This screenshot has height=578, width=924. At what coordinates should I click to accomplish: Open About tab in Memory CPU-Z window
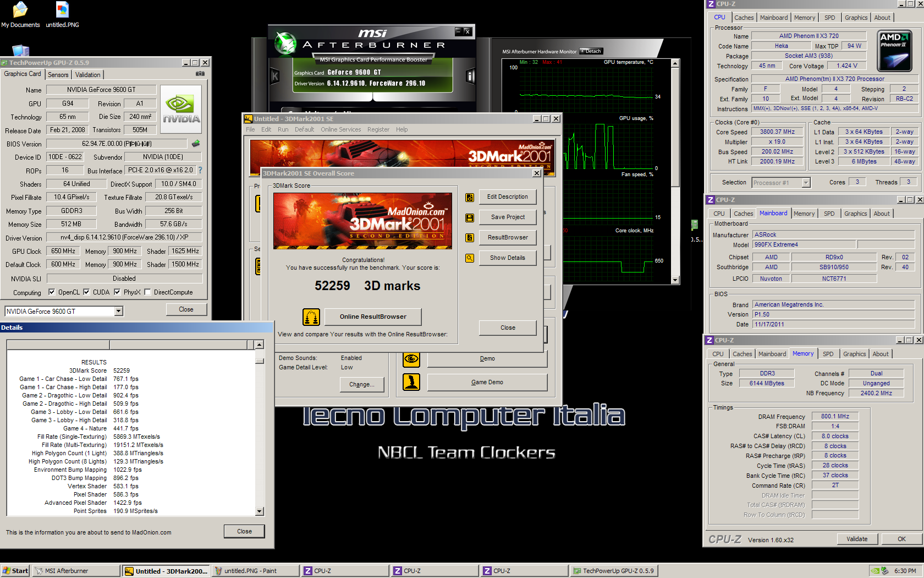881,354
